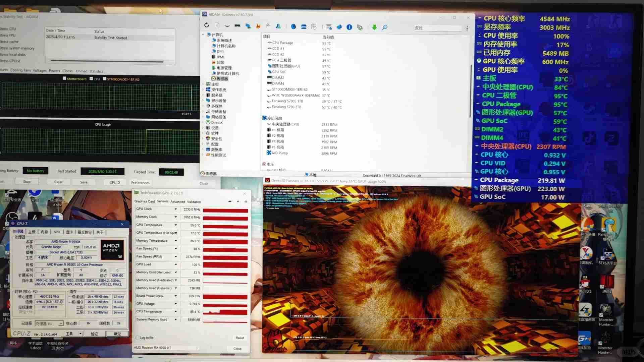This screenshot has height=362, width=644.
Task: Open the Advanced tab in GPU-Z
Action: [x=178, y=201]
